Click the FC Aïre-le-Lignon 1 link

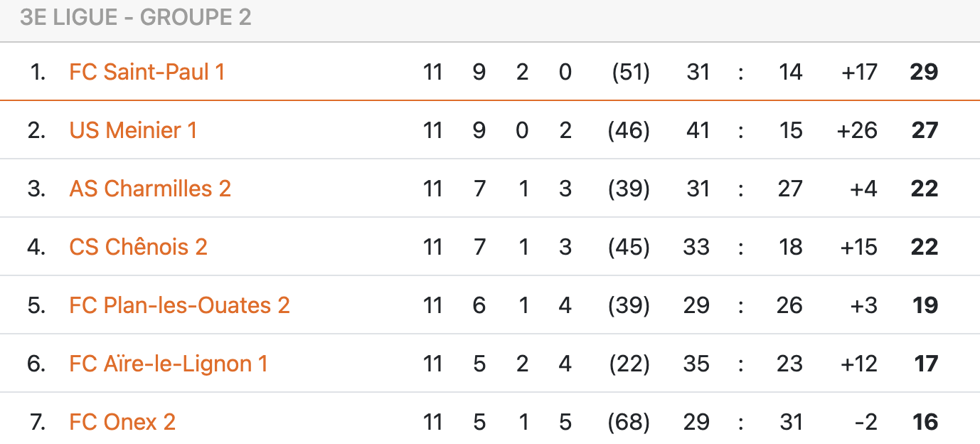169,364
